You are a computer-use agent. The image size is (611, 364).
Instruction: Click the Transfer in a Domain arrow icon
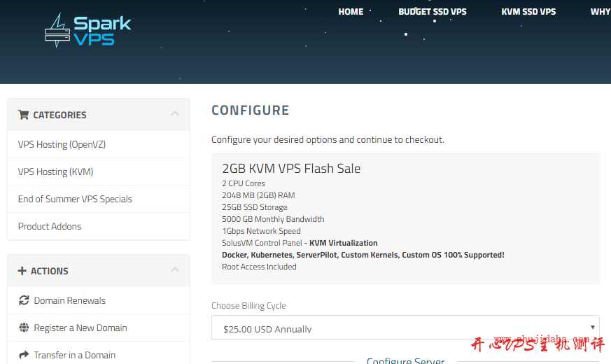coord(24,355)
